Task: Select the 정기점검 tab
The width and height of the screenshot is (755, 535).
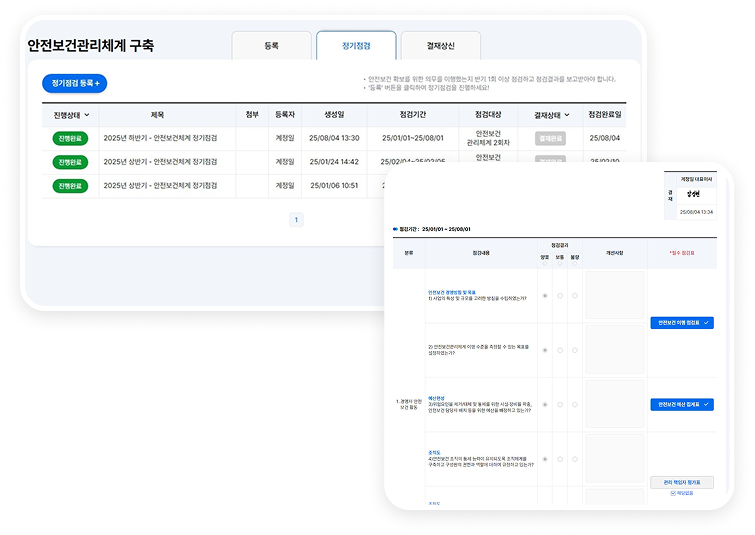Action: (356, 46)
